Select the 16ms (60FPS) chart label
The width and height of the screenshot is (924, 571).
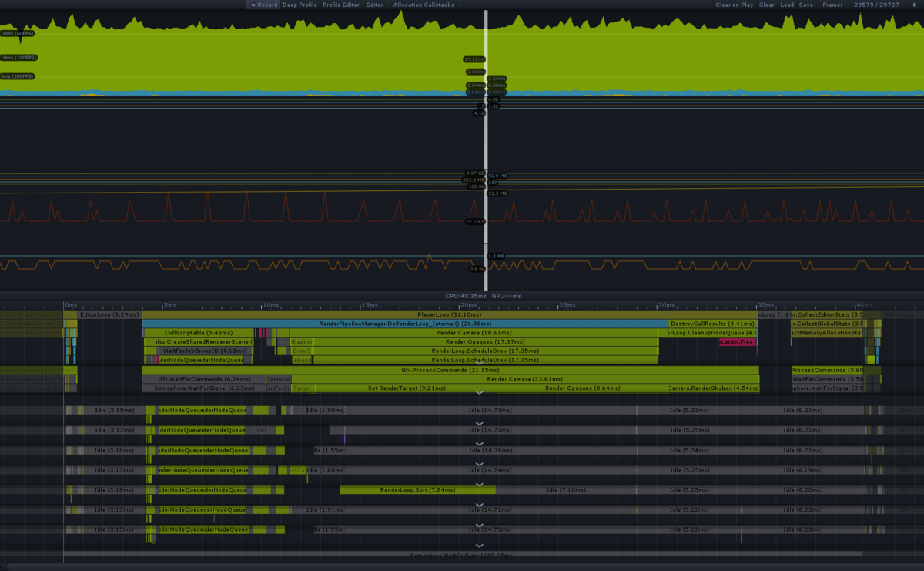tap(17, 34)
